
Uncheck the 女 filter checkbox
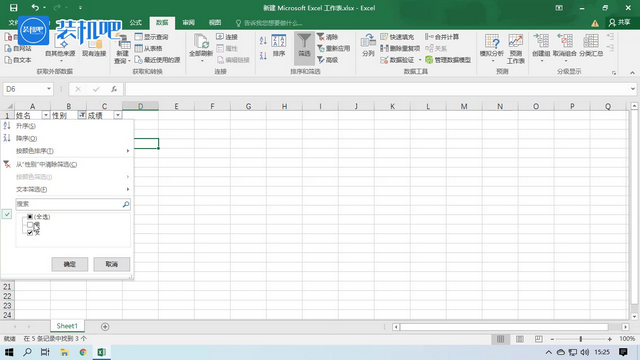point(30,232)
